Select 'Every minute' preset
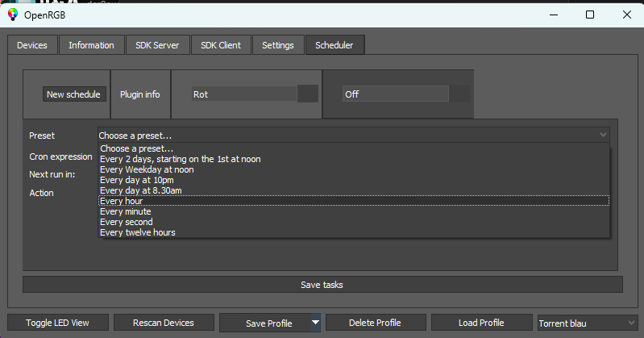The image size is (644, 338). (x=354, y=211)
